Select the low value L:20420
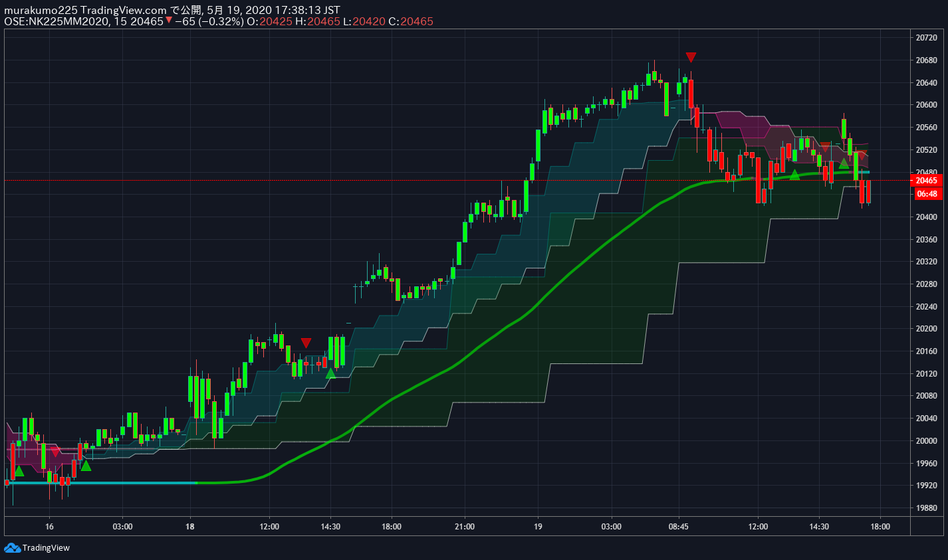Viewport: 948px width, 560px height. click(x=364, y=21)
